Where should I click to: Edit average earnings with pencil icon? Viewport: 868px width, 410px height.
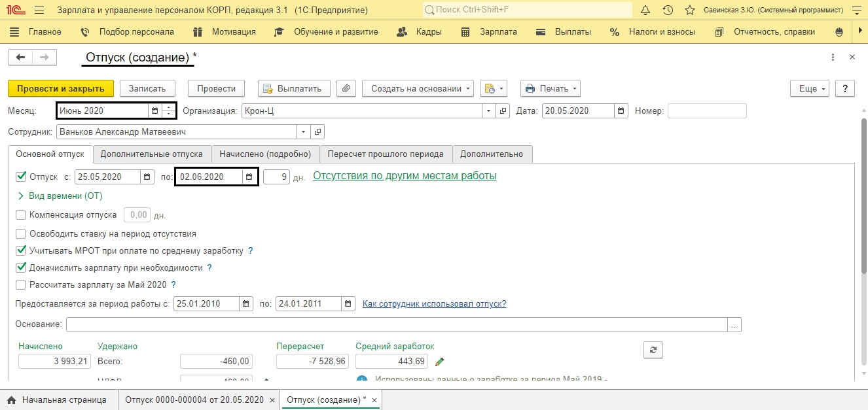coord(440,362)
